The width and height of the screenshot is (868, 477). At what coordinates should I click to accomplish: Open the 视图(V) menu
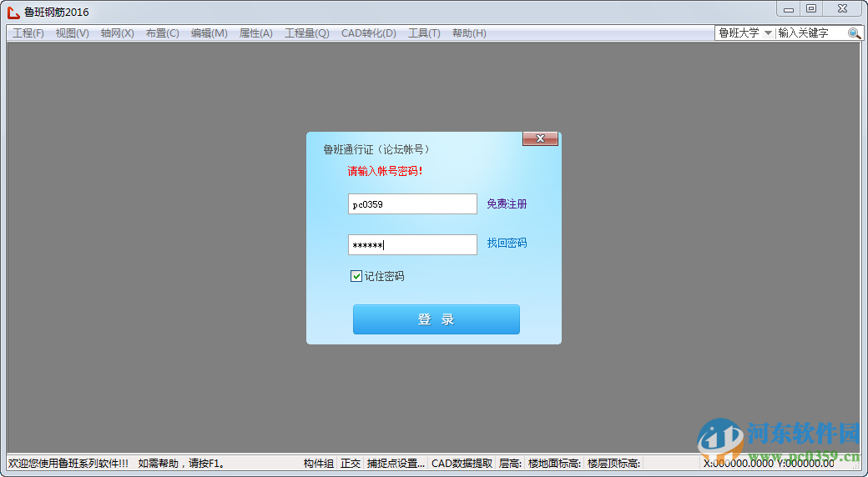coord(73,33)
